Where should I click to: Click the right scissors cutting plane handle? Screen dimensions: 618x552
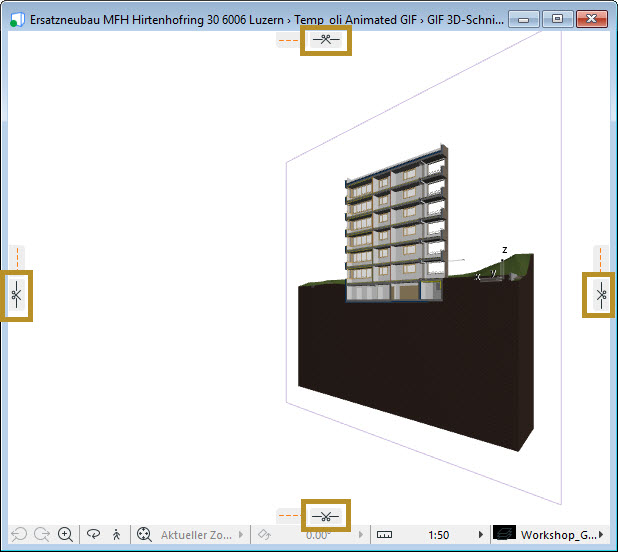coord(601,294)
